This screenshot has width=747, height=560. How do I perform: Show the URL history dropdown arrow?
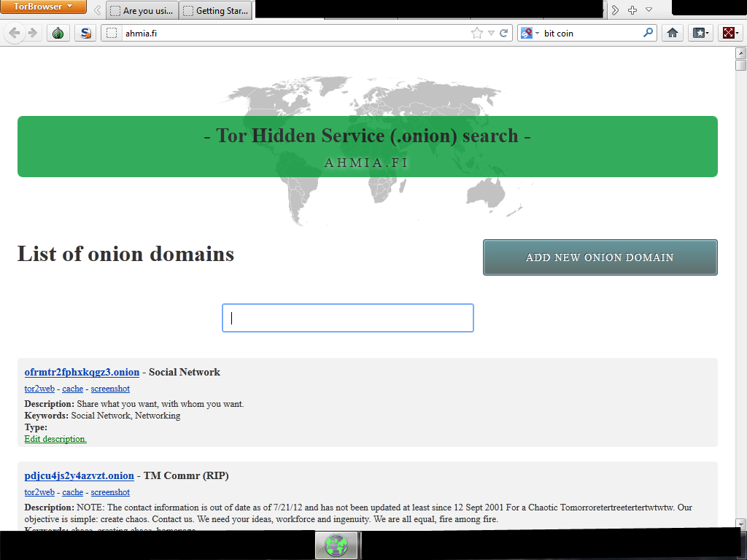point(491,34)
